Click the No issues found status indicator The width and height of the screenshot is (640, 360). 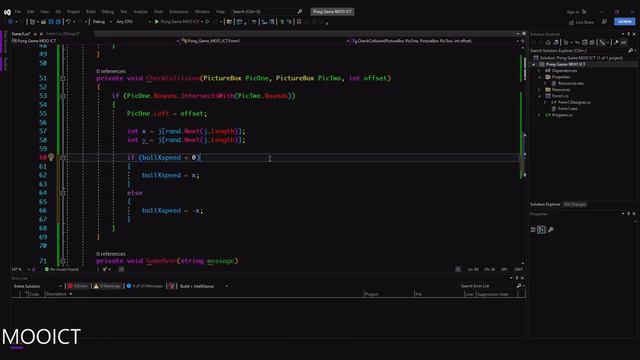(62, 269)
